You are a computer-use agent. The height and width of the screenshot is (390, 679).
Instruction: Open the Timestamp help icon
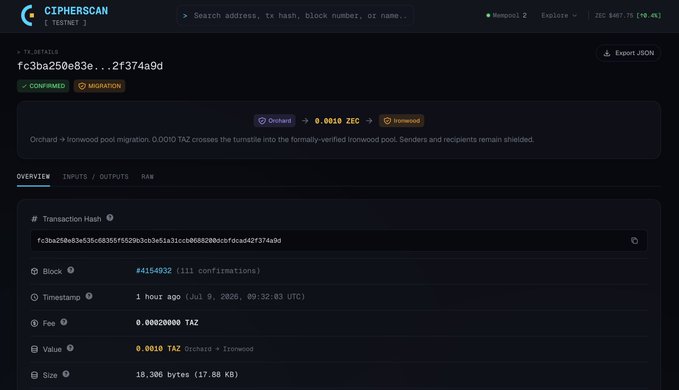[x=89, y=296]
